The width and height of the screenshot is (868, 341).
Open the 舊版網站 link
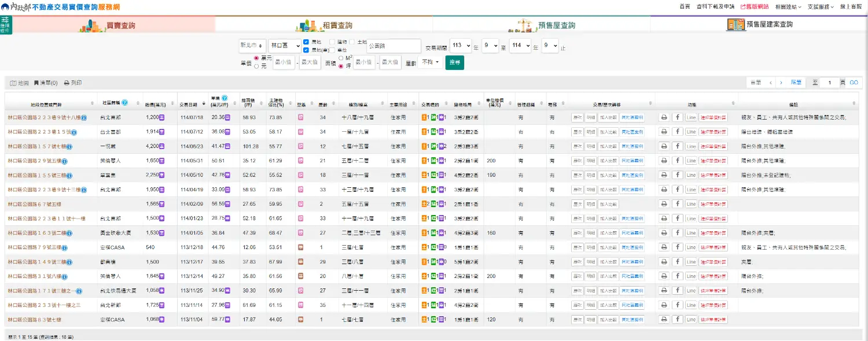click(755, 7)
